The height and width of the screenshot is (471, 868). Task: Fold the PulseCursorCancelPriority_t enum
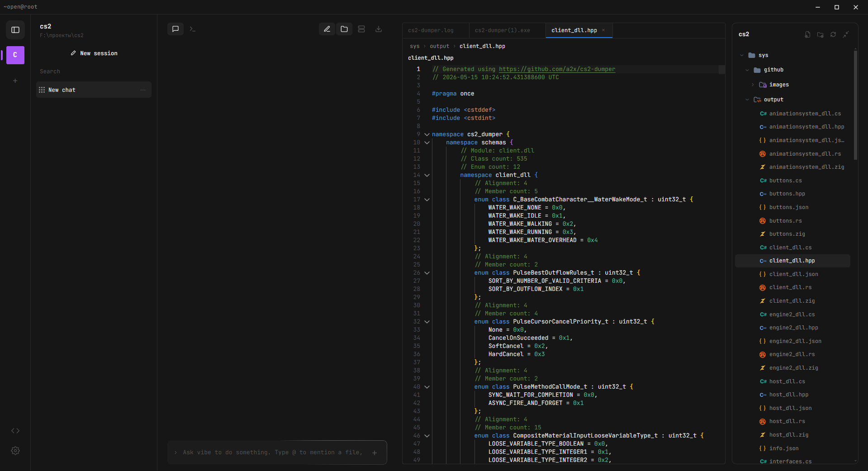427,322
